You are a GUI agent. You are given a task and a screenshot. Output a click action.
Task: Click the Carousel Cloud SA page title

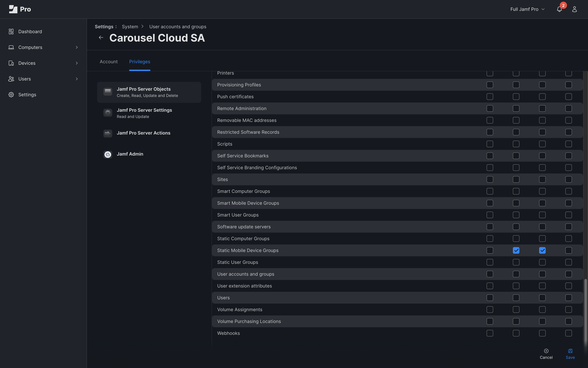(x=157, y=38)
